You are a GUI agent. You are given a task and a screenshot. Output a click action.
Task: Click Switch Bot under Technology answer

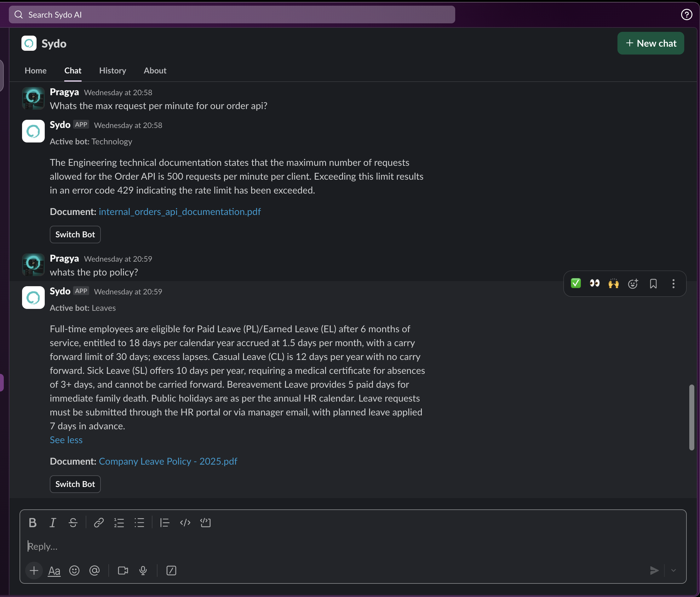(75, 235)
